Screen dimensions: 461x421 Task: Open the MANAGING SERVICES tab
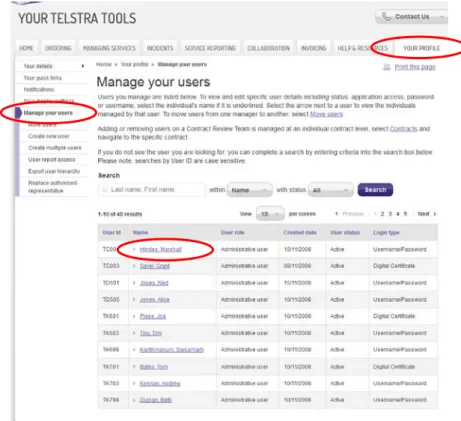click(x=109, y=48)
